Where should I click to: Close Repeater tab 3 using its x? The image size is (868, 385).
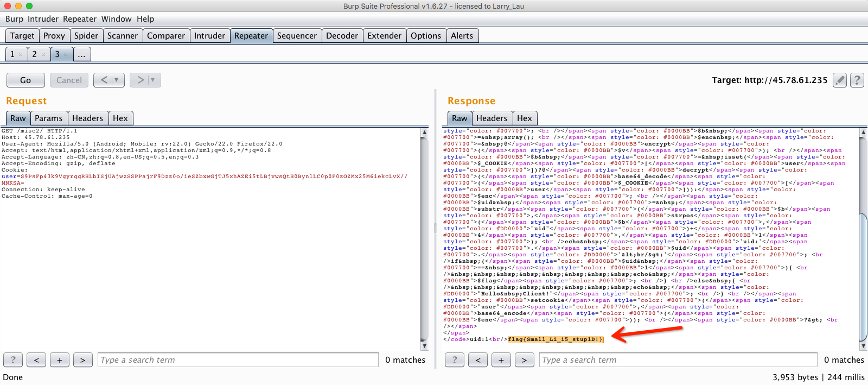coord(66,54)
